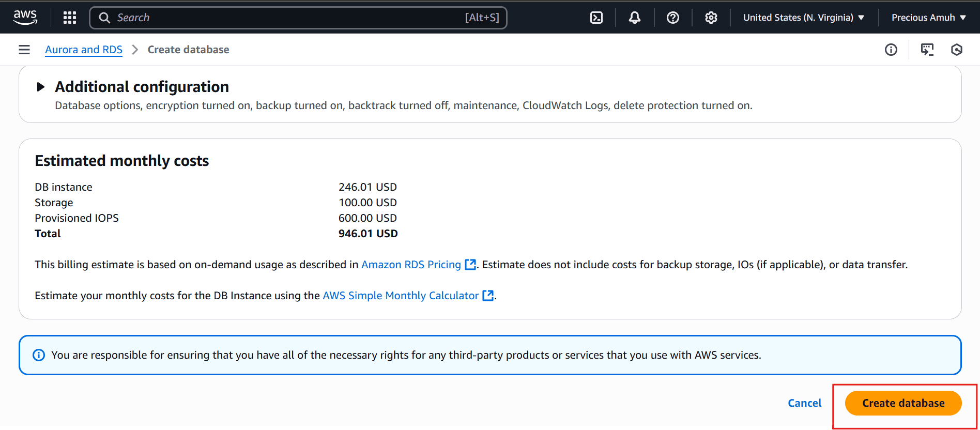Screen dimensions: 980x430
Task: Focus the top Search field
Action: [x=298, y=18]
